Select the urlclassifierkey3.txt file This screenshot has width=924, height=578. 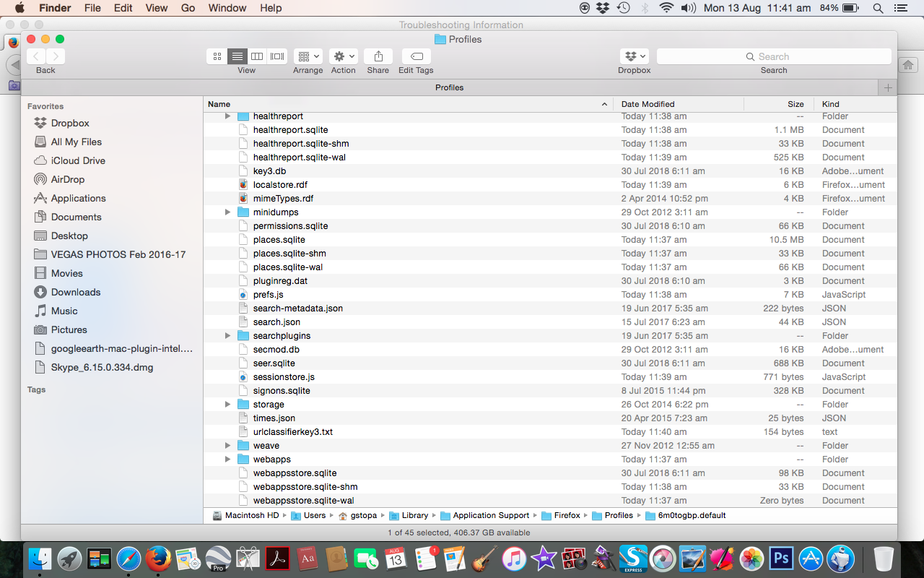click(x=550, y=432)
